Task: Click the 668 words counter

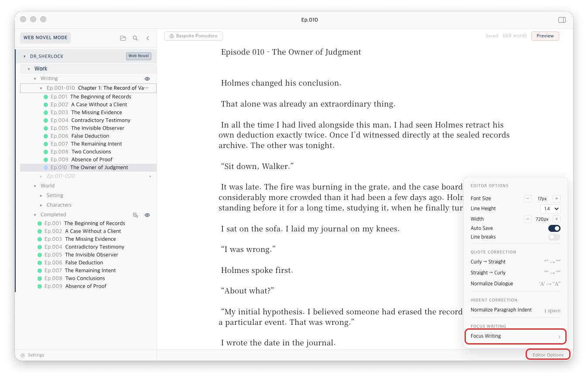Action: tap(515, 36)
